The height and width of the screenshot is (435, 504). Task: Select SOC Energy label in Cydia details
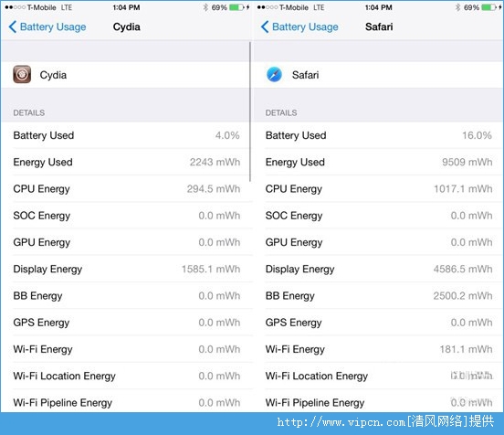point(42,216)
